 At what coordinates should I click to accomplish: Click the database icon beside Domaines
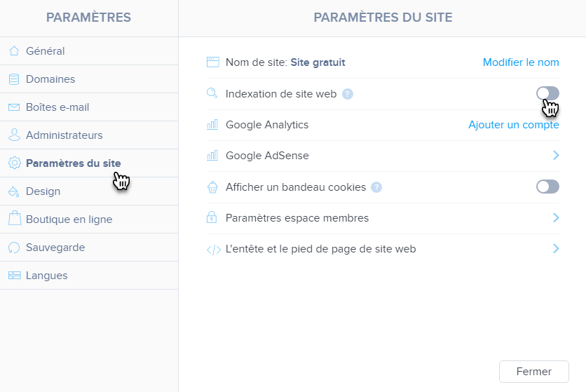pos(14,79)
